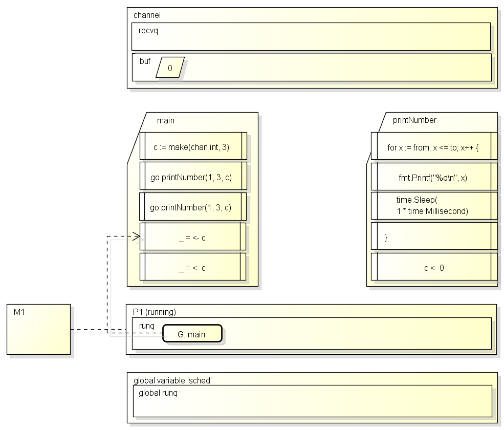
Task: Click the M1 machine box
Action: pyautogui.click(x=38, y=329)
